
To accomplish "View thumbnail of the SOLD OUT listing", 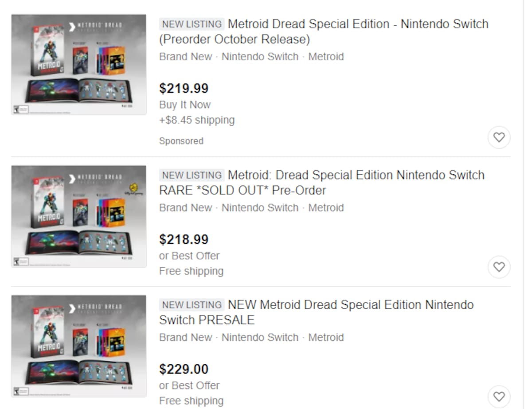I will tap(79, 216).
